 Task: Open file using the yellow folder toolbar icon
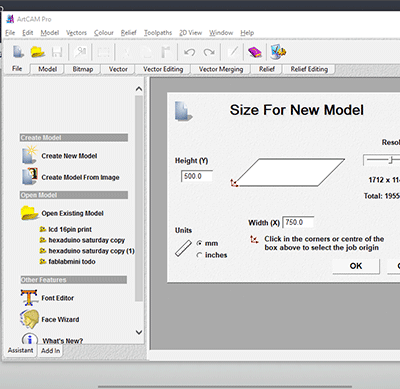pyautogui.click(x=38, y=52)
